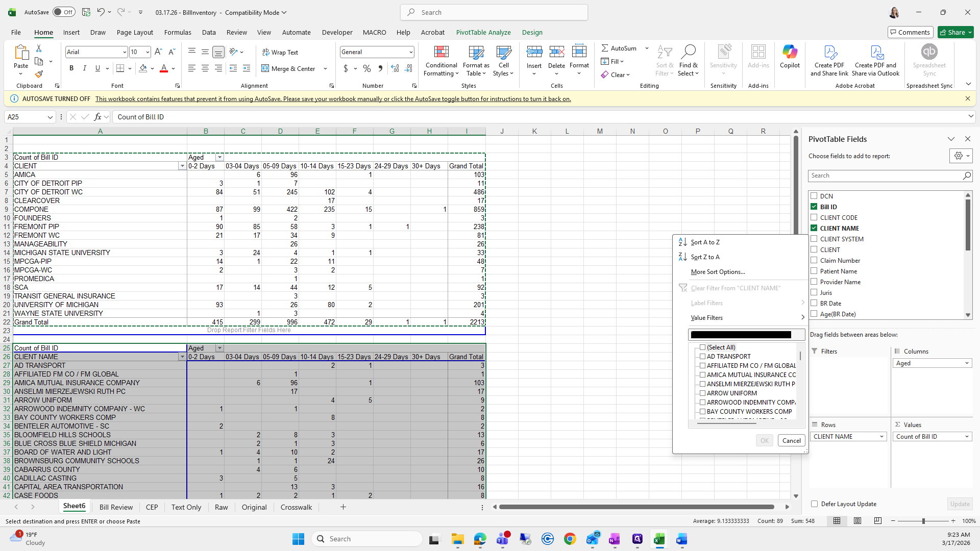
Task: Open the PivotTable Analyze ribbon tab
Action: pyautogui.click(x=483, y=32)
